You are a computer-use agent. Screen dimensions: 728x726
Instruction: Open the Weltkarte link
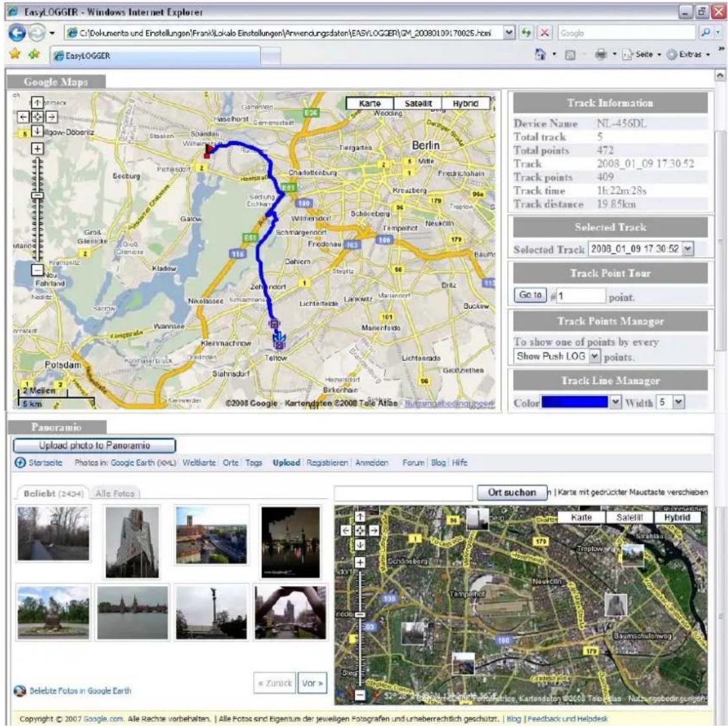click(199, 462)
